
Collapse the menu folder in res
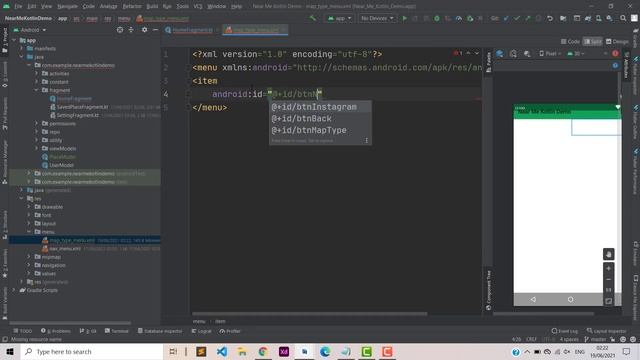pos(29,232)
